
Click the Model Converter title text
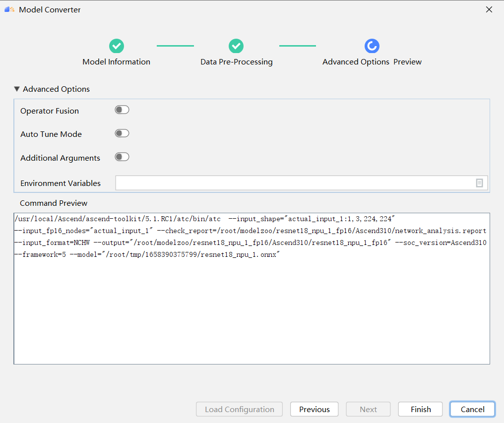(50, 9)
